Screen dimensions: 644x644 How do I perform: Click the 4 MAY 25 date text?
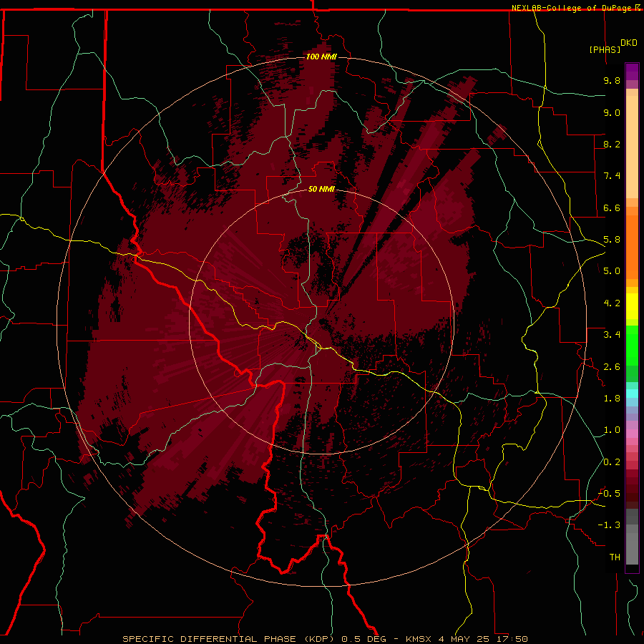pyautogui.click(x=464, y=639)
